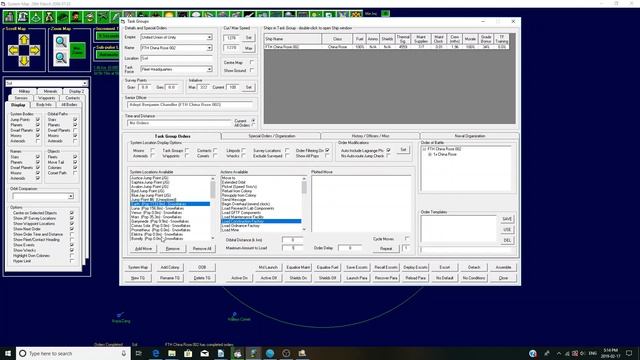Open the History / Officers / Misc tab
This screenshot has width=640, height=360.
(x=370, y=136)
